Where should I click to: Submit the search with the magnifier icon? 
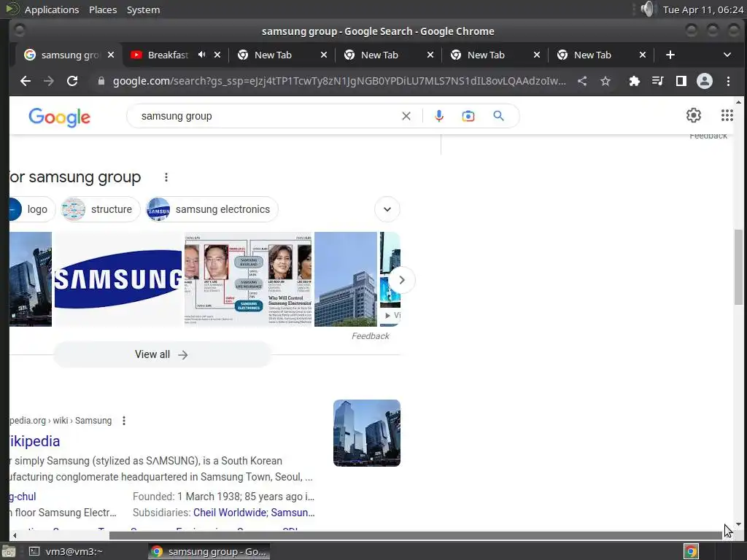click(x=498, y=116)
